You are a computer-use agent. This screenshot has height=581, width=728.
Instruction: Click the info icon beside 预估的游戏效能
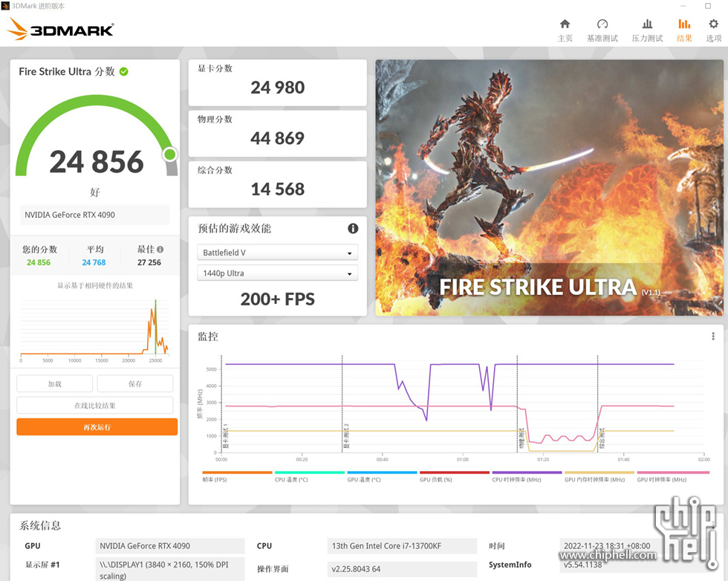(x=352, y=228)
